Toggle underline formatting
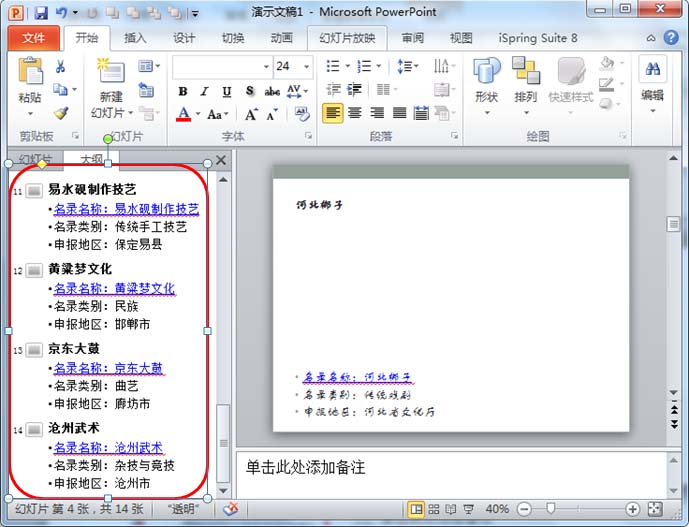This screenshot has height=527, width=689. [x=227, y=91]
